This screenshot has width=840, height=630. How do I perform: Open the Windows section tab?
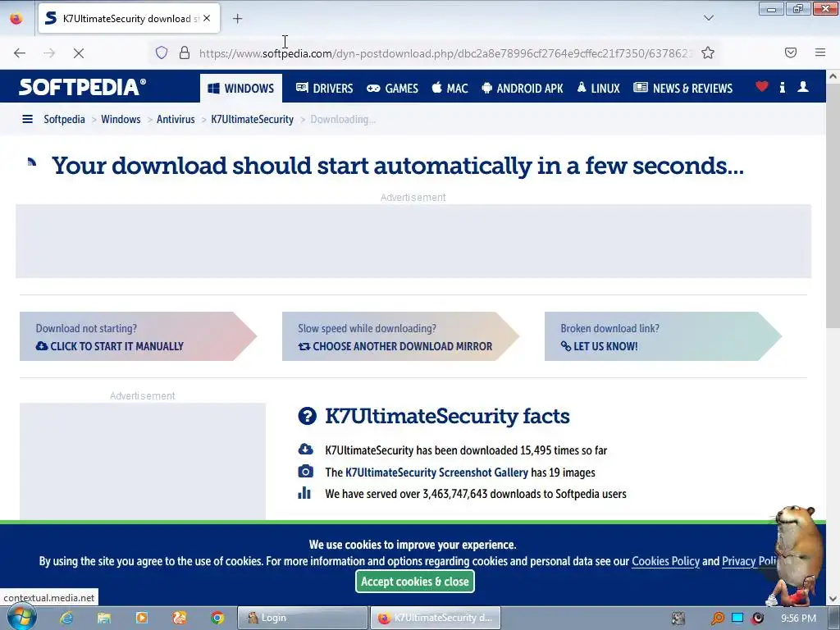click(241, 89)
